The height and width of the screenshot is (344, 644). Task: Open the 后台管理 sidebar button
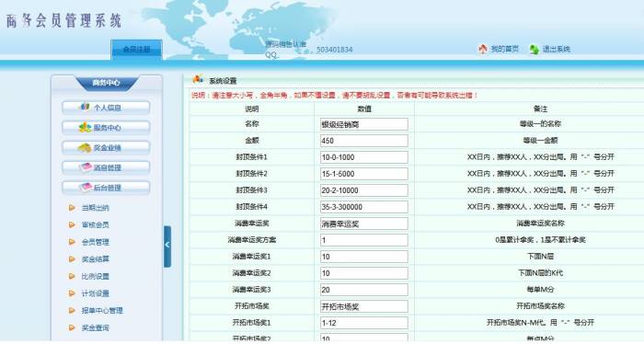click(106, 188)
